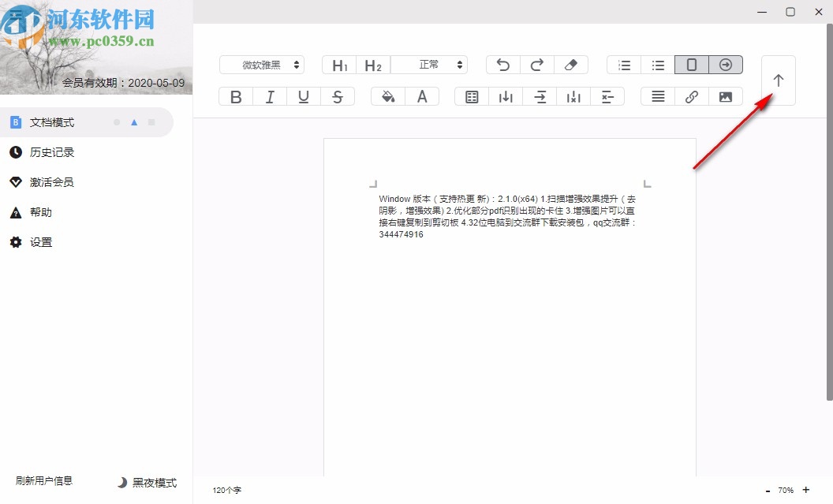Apply Underline formatting

click(304, 95)
